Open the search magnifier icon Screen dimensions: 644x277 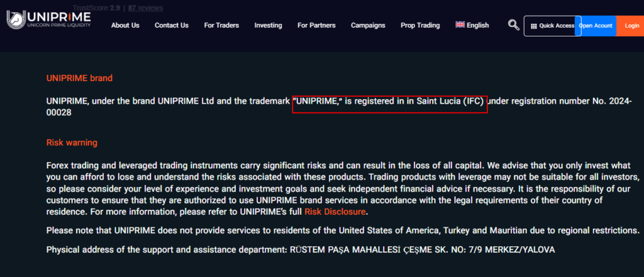514,25
